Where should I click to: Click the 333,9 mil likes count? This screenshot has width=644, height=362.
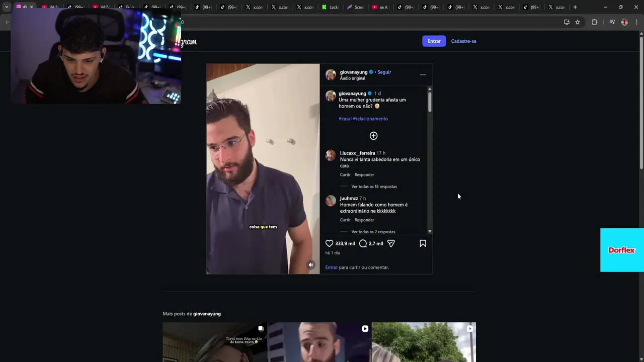pos(345,243)
